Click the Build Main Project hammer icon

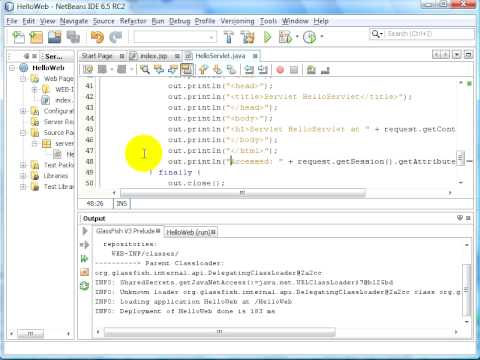point(229,37)
